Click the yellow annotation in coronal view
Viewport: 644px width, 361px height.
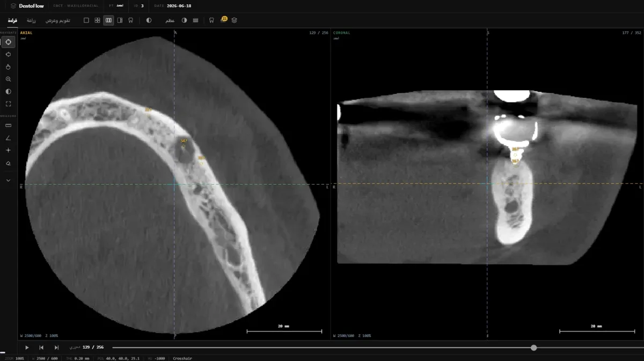click(x=515, y=155)
